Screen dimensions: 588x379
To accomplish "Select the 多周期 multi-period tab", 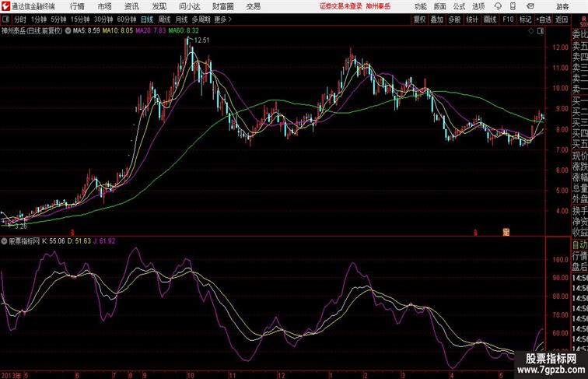I will tap(201, 19).
